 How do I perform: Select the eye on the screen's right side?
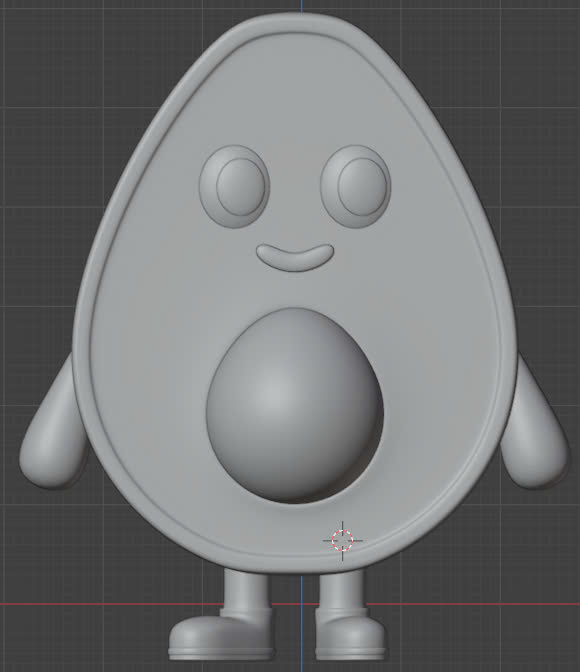pyautogui.click(x=356, y=186)
